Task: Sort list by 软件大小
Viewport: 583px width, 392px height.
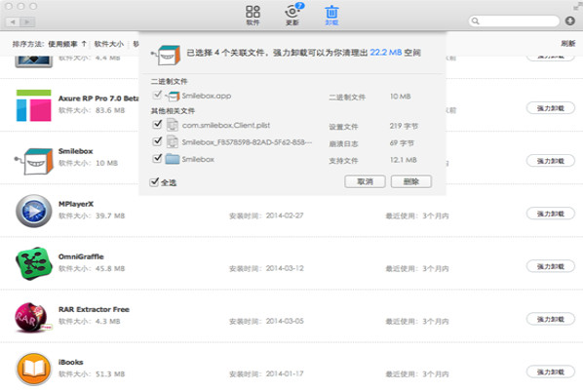Action: point(109,44)
